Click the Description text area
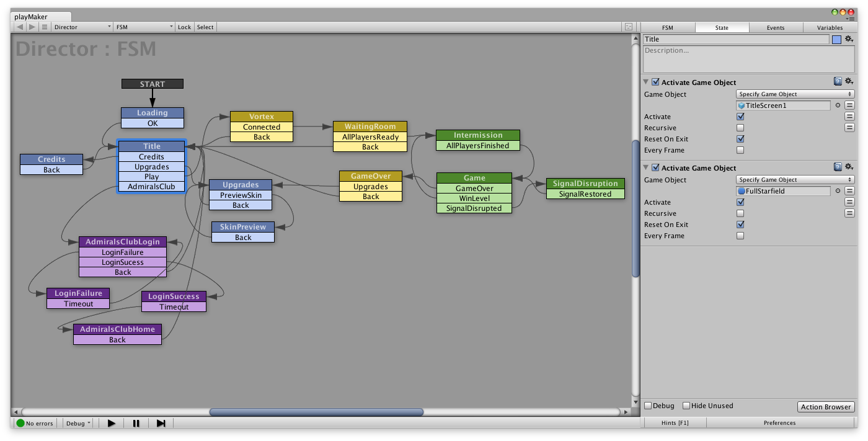This screenshot has height=441, width=868. coord(749,59)
